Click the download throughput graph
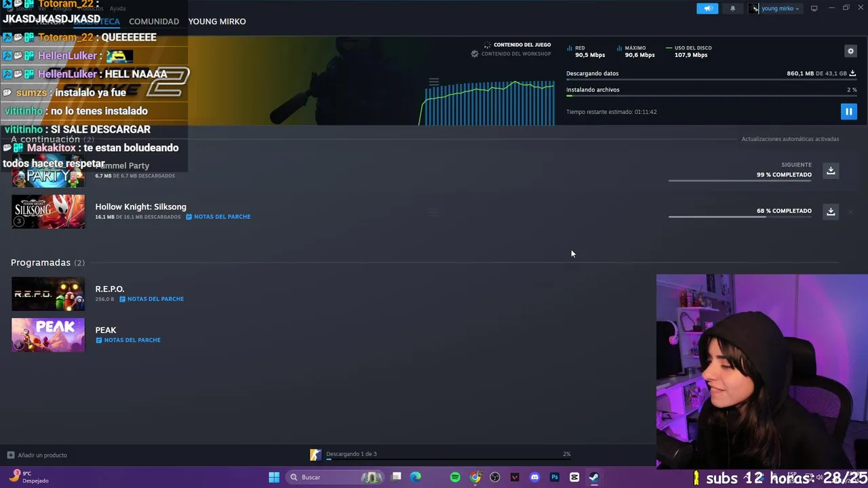 pyautogui.click(x=487, y=103)
